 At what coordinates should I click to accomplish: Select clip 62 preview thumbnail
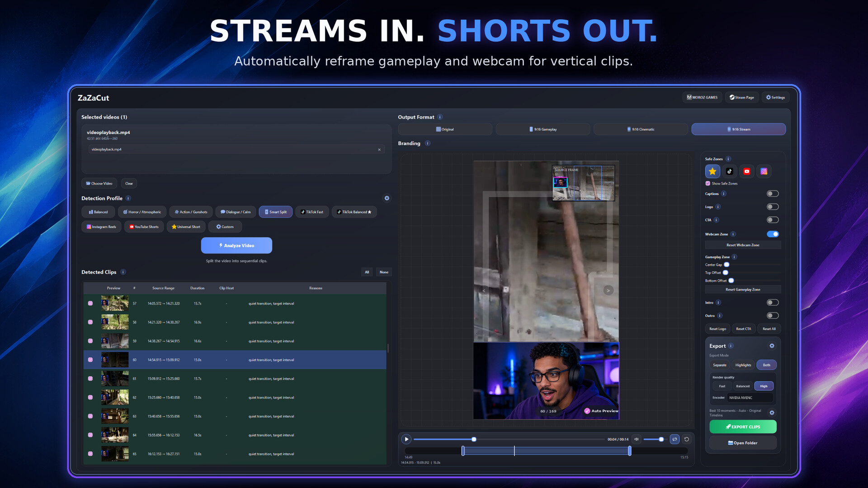tap(115, 397)
